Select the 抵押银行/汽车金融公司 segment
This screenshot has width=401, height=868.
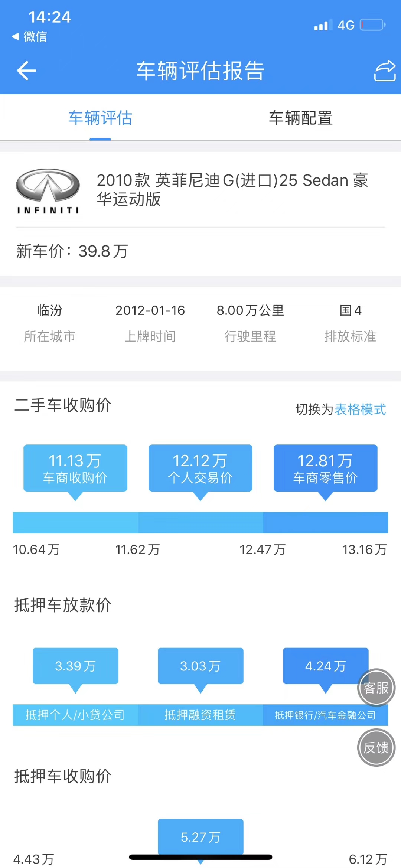tap(326, 715)
